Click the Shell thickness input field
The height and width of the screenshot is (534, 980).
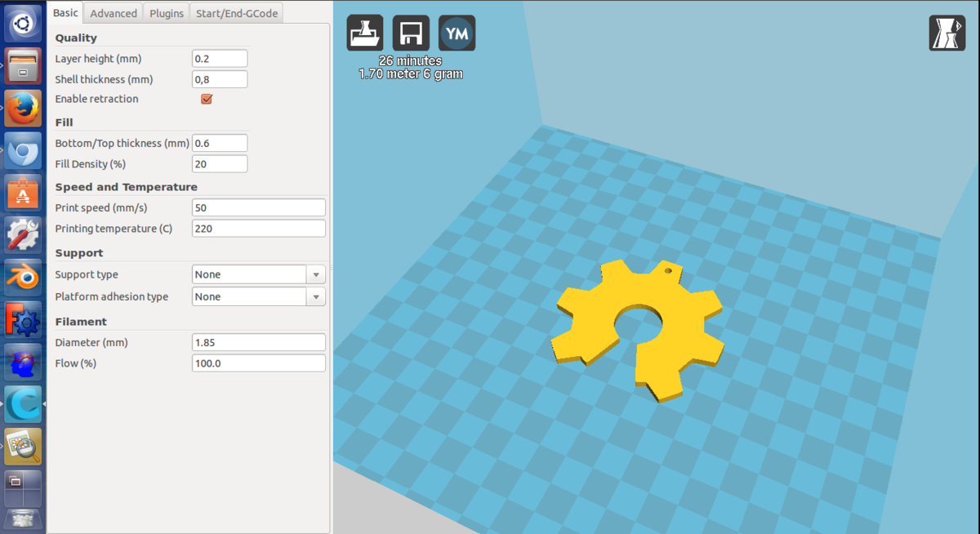pos(220,79)
